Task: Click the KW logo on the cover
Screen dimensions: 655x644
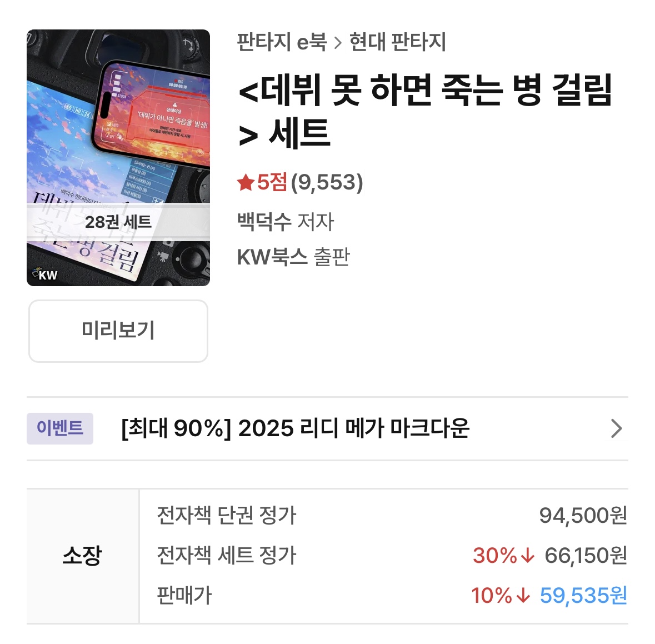Action: [45, 274]
